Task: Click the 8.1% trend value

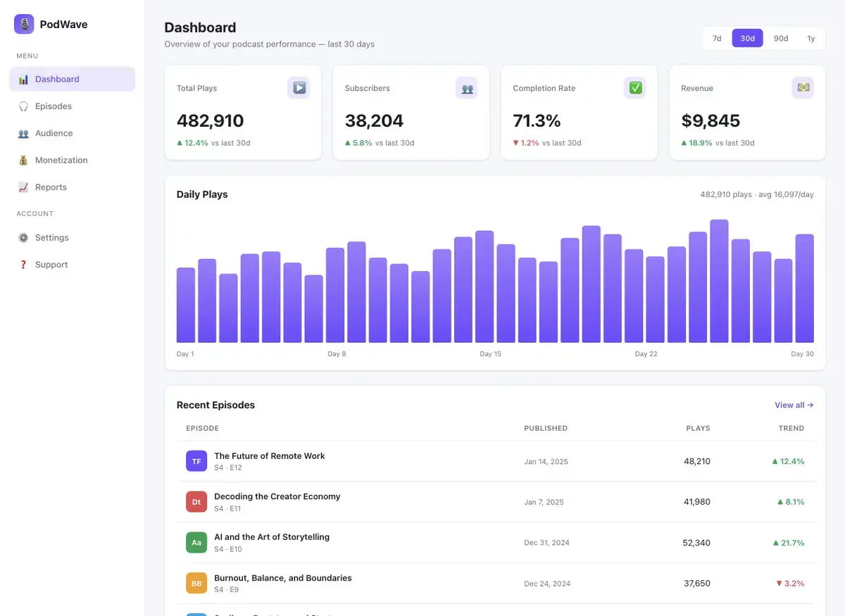Action: (791, 502)
